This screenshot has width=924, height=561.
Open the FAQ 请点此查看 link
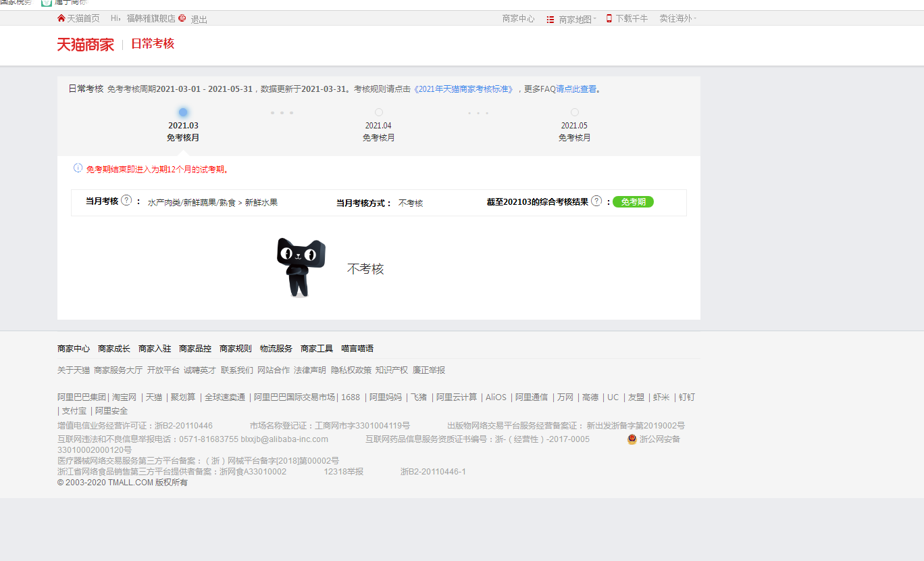coord(576,89)
